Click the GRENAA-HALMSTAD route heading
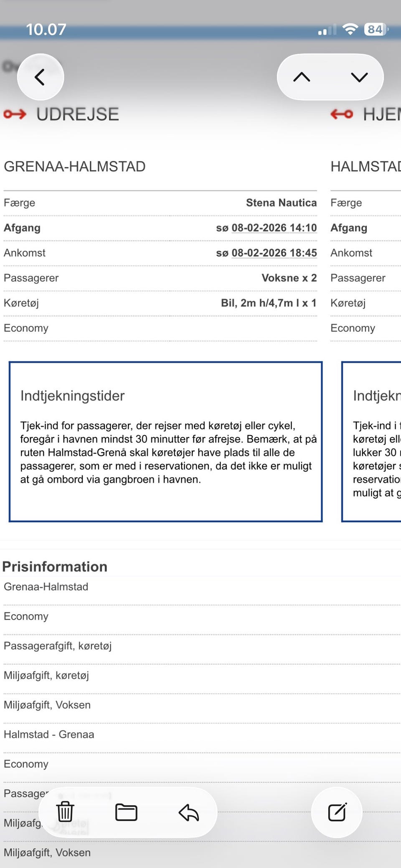Screen dimensions: 401x868 click(x=75, y=167)
